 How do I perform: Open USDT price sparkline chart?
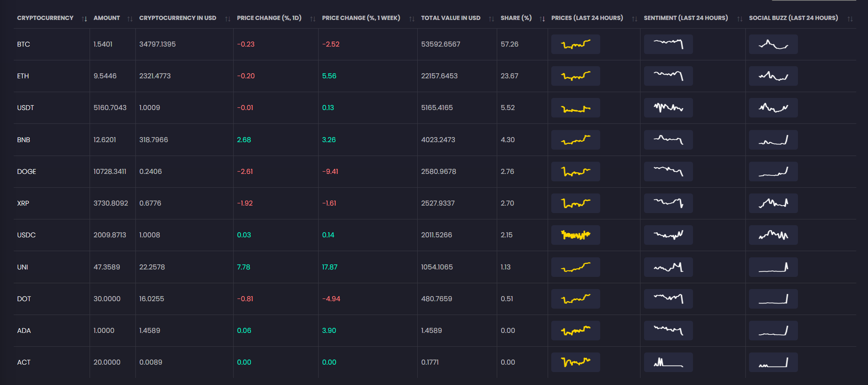pyautogui.click(x=576, y=108)
